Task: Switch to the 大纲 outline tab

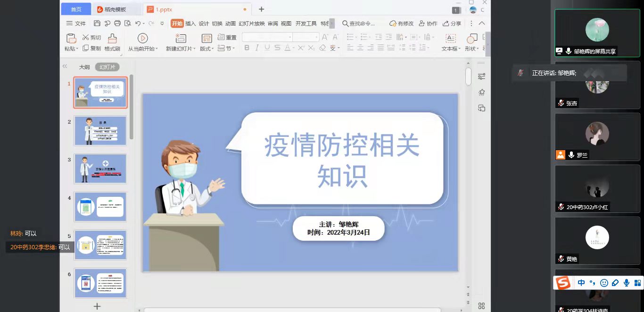Action: 84,67
